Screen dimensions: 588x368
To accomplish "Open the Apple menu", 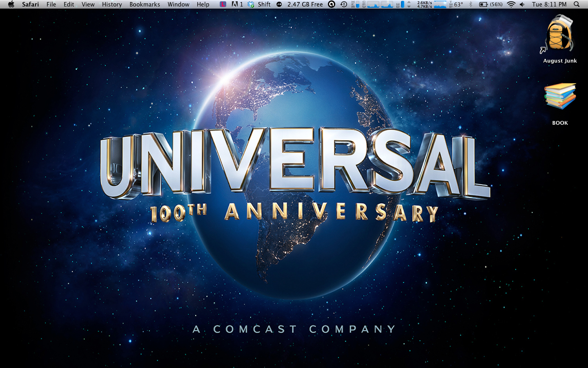I will click(11, 4).
